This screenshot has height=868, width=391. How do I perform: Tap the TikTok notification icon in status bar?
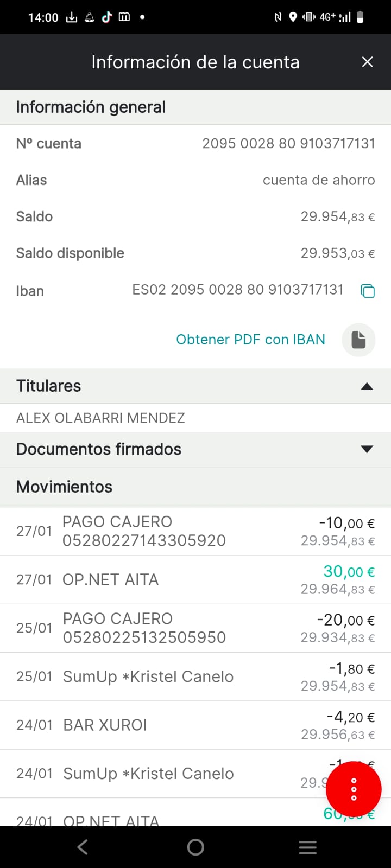107,17
